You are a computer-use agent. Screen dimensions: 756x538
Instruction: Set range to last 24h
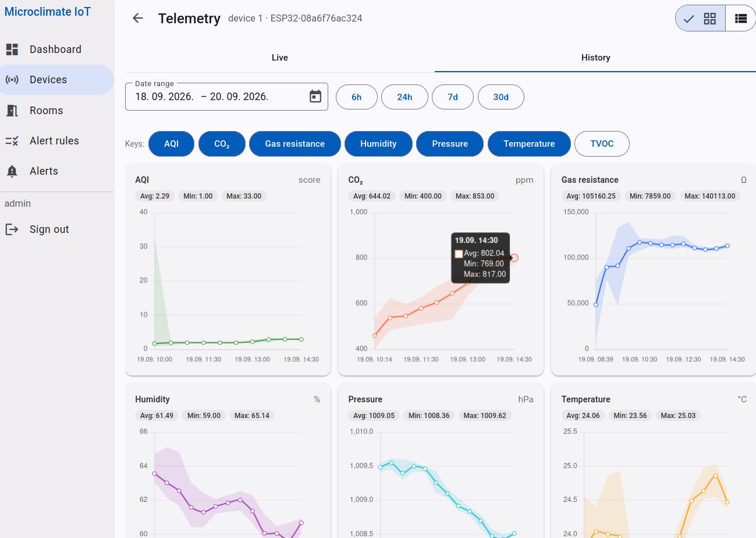point(405,97)
